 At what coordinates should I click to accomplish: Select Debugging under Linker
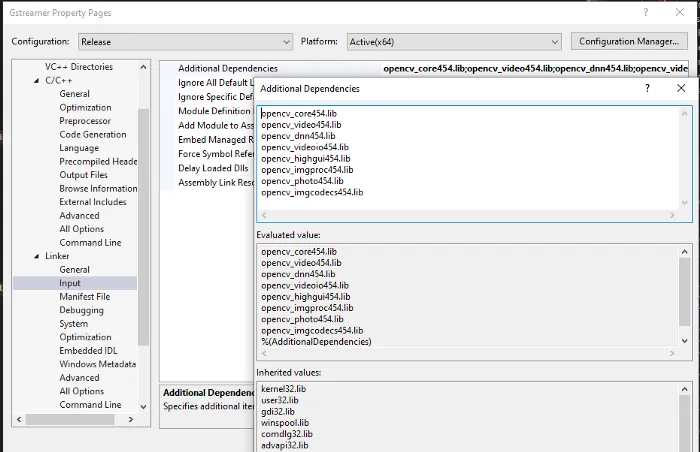[81, 310]
